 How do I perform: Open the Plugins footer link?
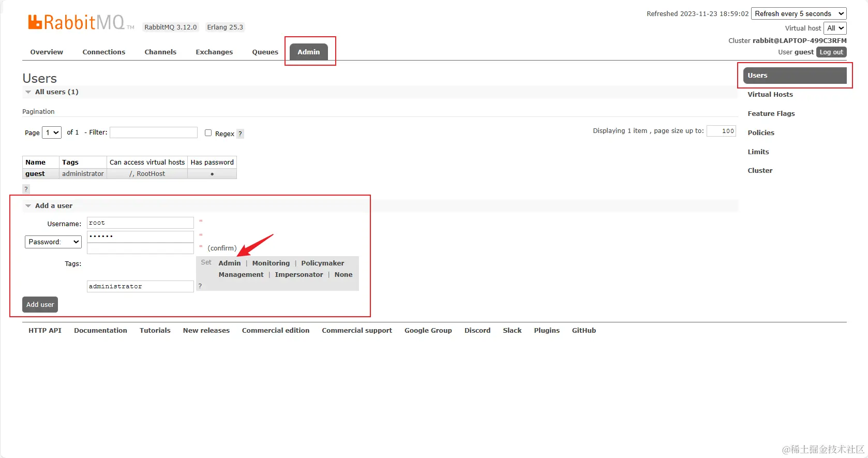[x=547, y=330]
